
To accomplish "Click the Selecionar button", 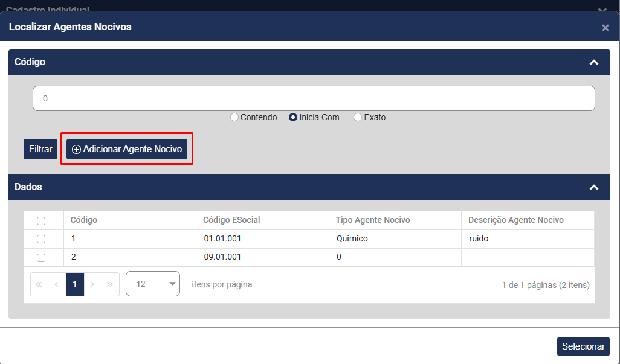I will tap(583, 346).
